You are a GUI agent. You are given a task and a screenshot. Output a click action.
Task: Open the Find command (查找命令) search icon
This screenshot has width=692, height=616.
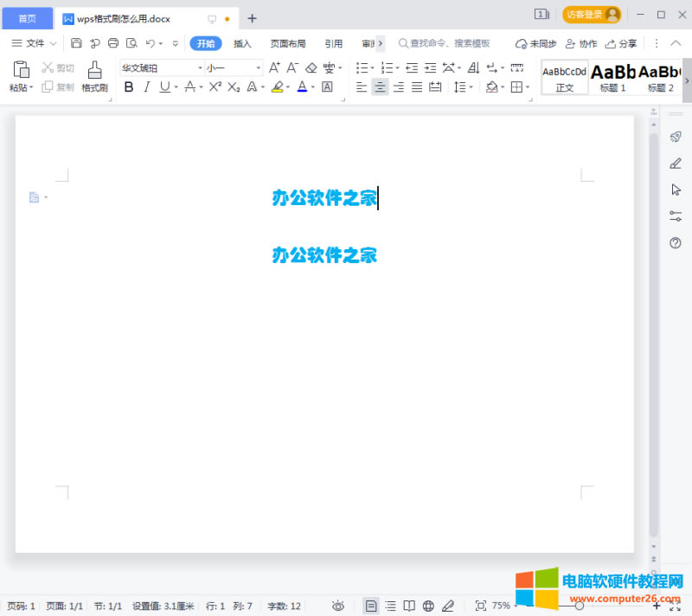[x=403, y=43]
